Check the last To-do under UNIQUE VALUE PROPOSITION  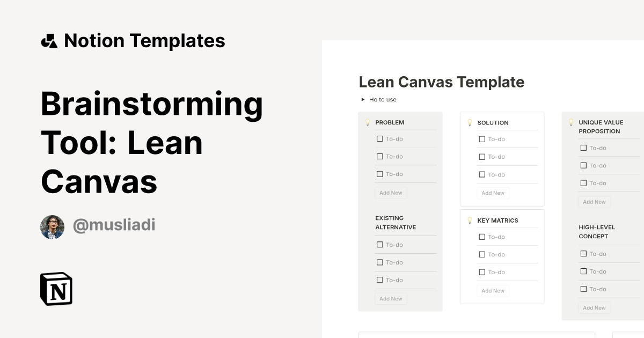point(583,183)
